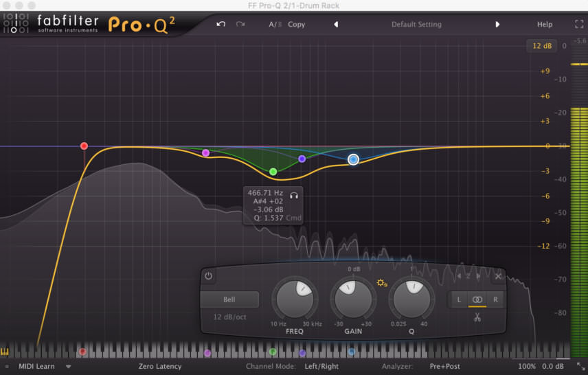Select the blue highlighted EQ band node
588x375 pixels.
(353, 159)
